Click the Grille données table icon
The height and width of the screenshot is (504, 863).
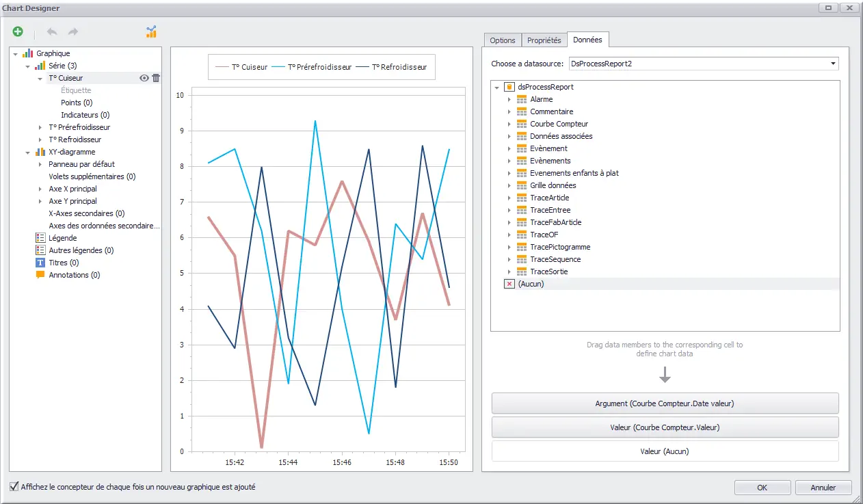click(x=522, y=185)
